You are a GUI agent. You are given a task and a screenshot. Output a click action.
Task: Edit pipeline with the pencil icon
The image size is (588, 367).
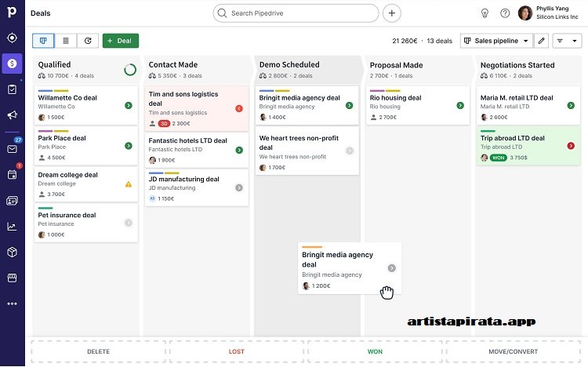pyautogui.click(x=541, y=41)
